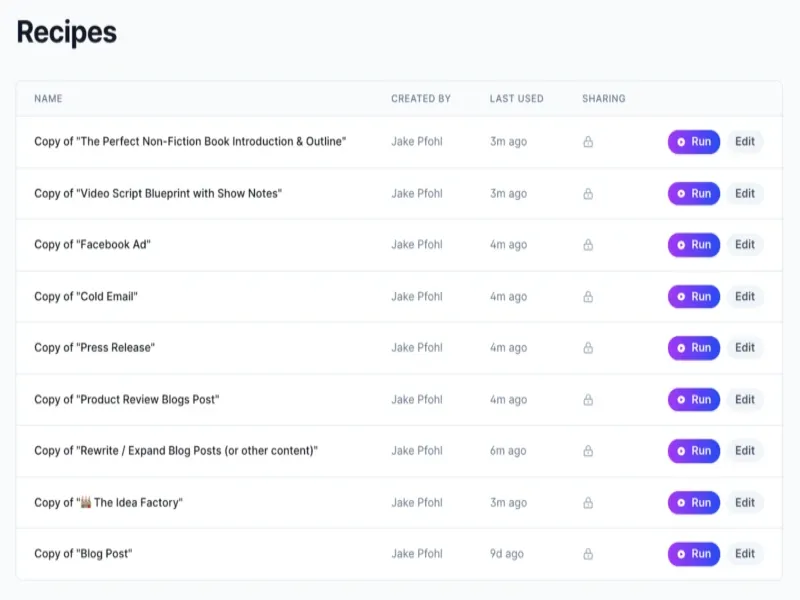
Task: Run the Facebook Ad recipe
Action: point(694,245)
